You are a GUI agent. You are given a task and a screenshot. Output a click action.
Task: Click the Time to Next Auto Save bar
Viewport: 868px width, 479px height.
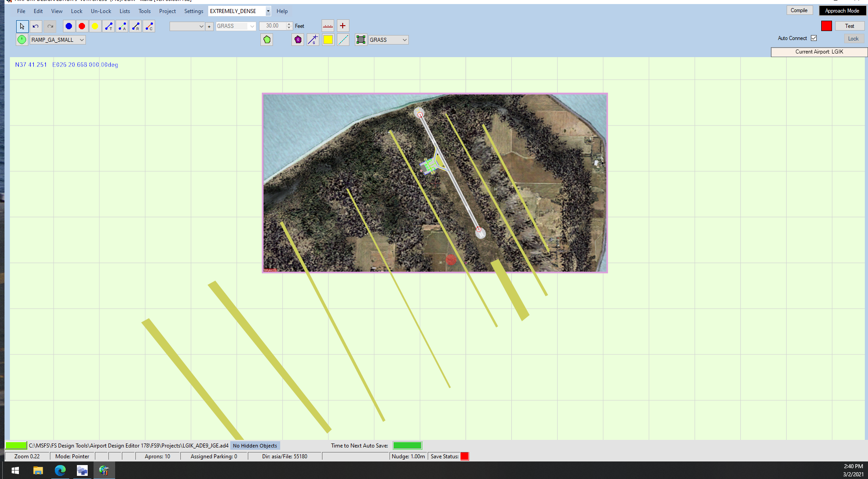pos(407,446)
